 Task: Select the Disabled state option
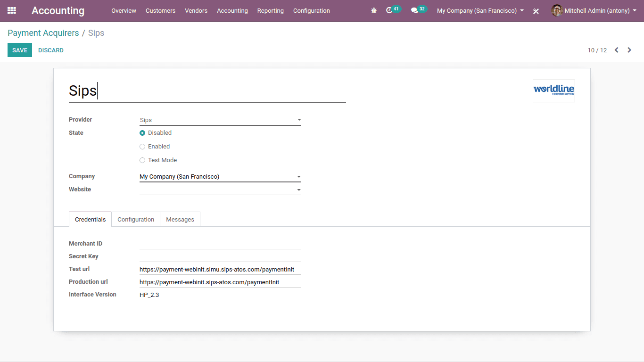pyautogui.click(x=142, y=133)
